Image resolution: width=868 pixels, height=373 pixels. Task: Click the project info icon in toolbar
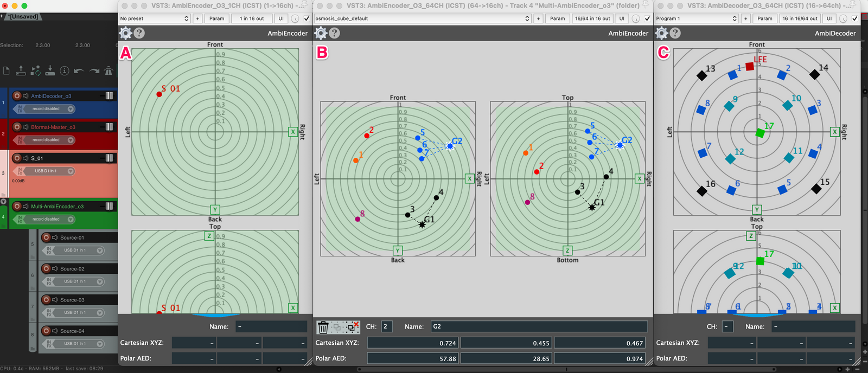[x=65, y=71]
